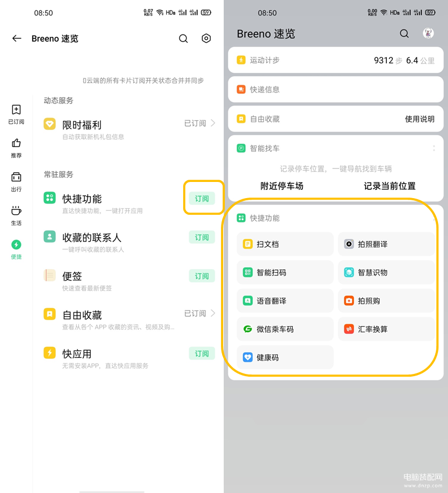448x493 pixels.
Task: Select the 推荐 sidebar tab
Action: 16,148
